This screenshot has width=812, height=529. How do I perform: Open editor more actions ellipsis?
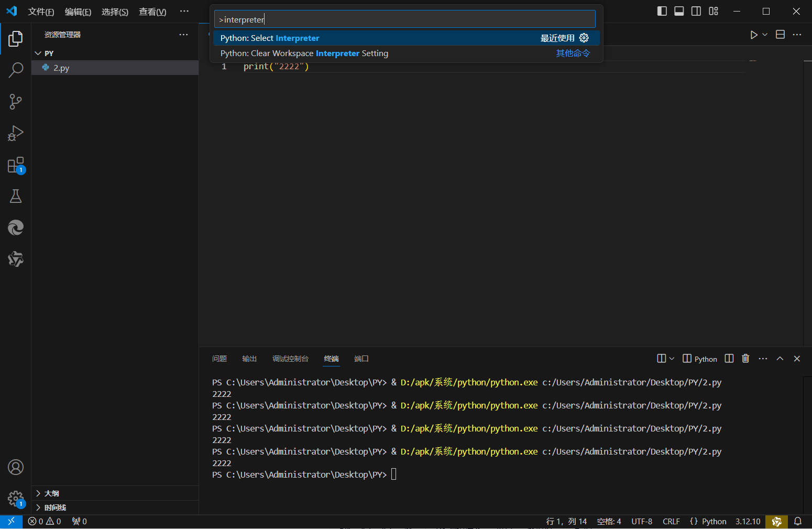tap(797, 35)
